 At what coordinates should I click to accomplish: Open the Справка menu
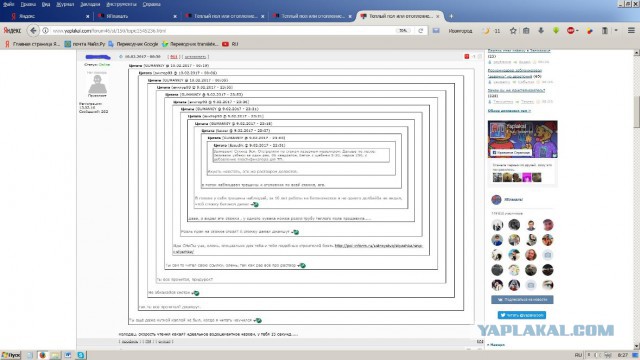coord(151,4)
